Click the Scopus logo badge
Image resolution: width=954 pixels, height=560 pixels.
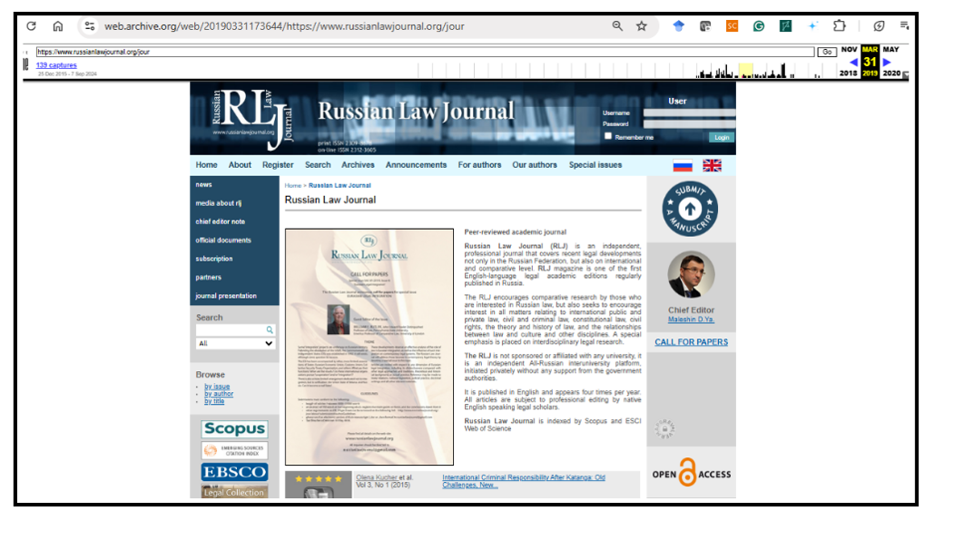coord(234,428)
